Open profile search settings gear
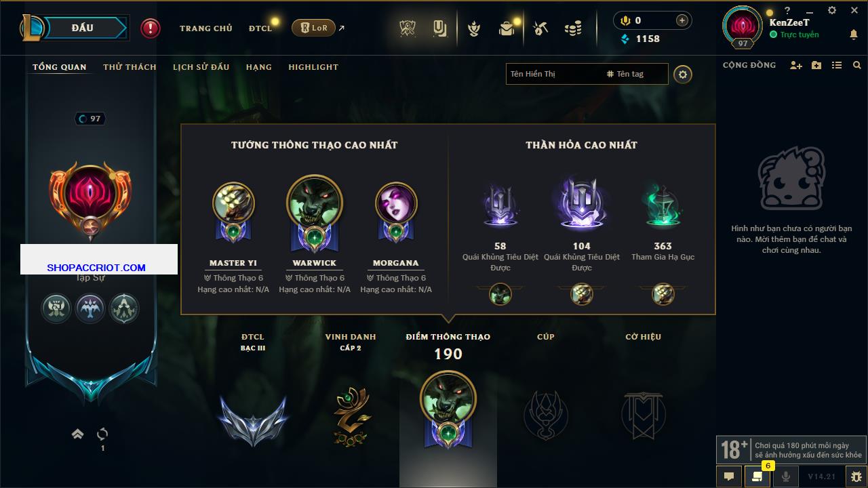 pyautogui.click(x=683, y=75)
